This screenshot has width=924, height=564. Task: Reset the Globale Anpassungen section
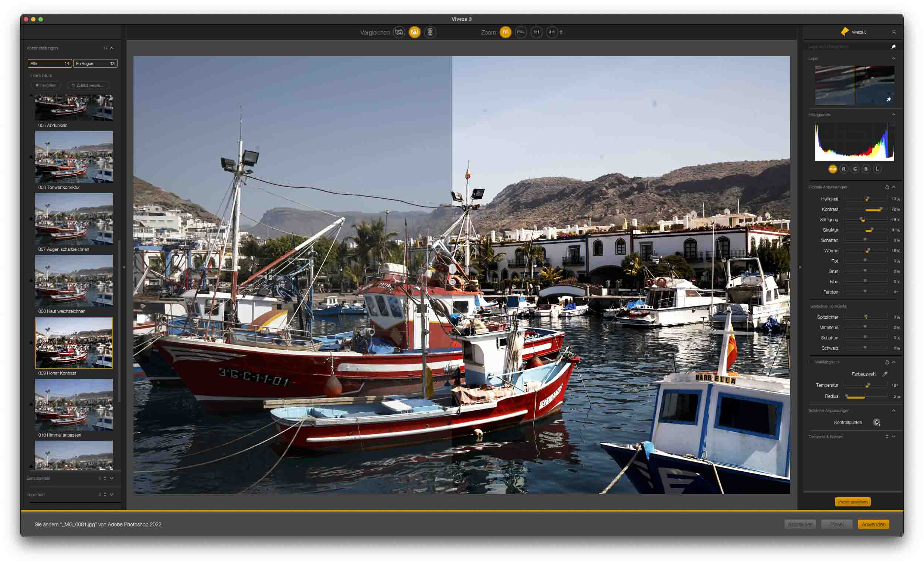887,187
